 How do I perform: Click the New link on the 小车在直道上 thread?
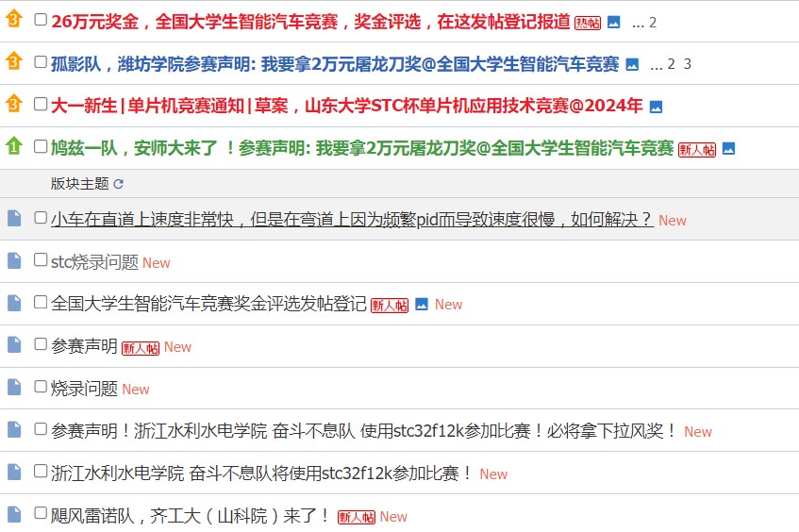pos(672,221)
